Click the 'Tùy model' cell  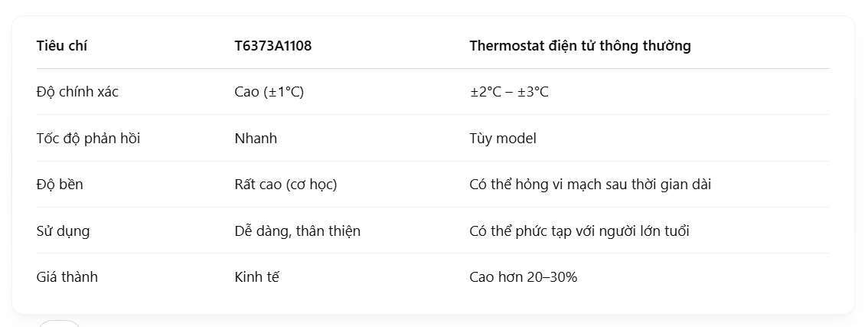503,138
